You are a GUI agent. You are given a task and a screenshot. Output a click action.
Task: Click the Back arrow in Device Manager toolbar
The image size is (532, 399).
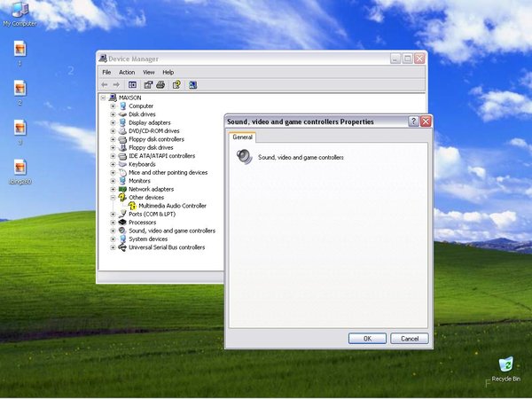[105, 85]
